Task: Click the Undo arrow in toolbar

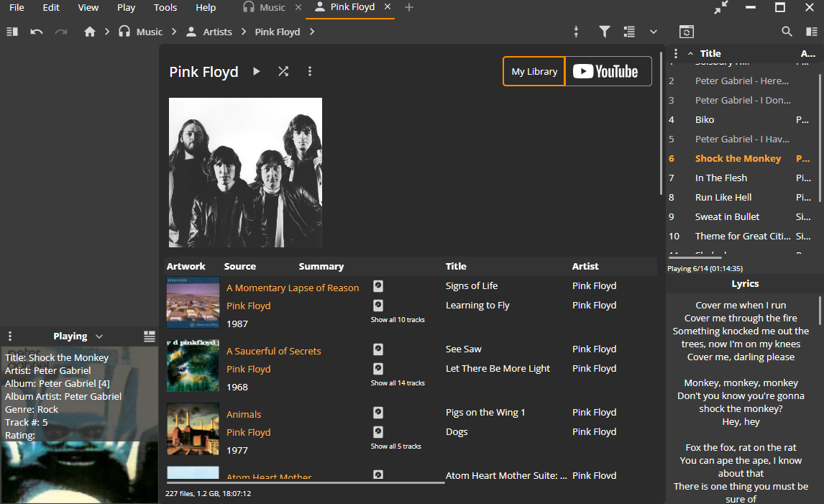Action: (37, 32)
